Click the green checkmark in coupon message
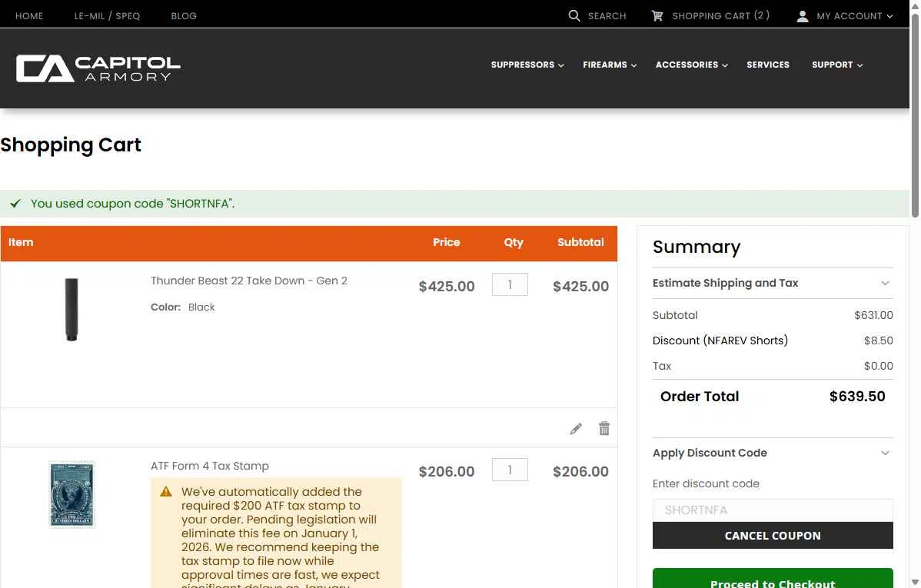The height and width of the screenshot is (588, 921). click(15, 203)
